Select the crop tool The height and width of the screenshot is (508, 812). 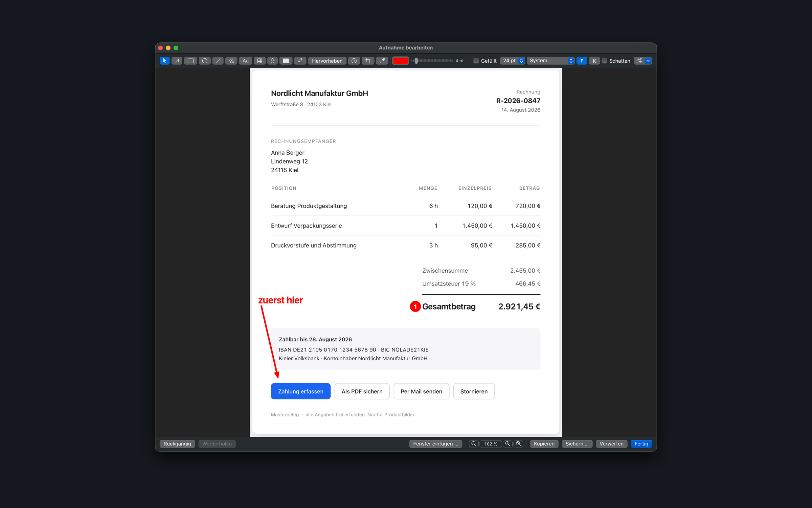(x=368, y=61)
